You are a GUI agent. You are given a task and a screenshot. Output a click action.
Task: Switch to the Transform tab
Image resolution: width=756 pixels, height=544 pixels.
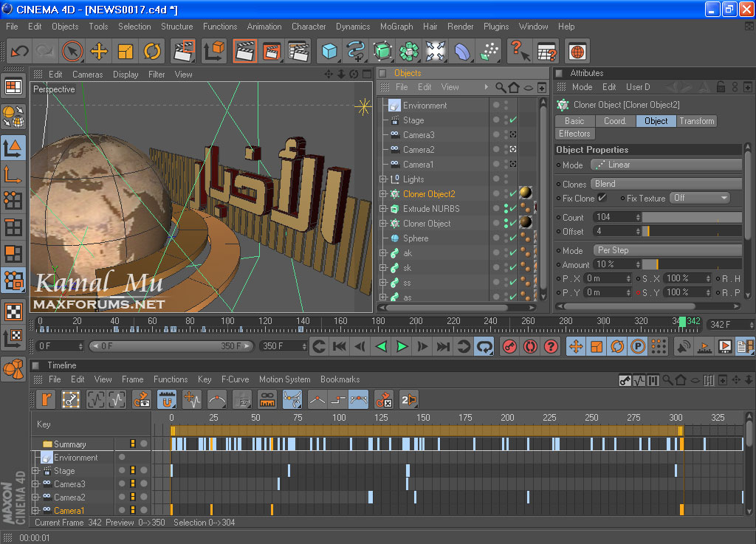(x=697, y=121)
